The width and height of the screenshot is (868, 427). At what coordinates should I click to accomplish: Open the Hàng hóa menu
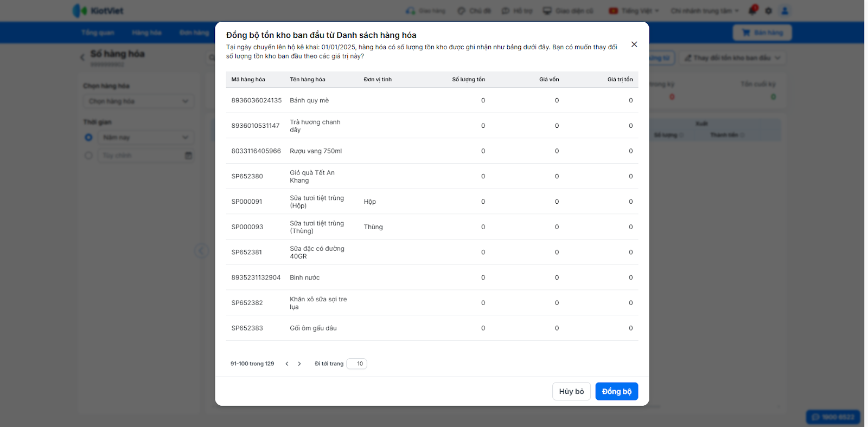[146, 33]
